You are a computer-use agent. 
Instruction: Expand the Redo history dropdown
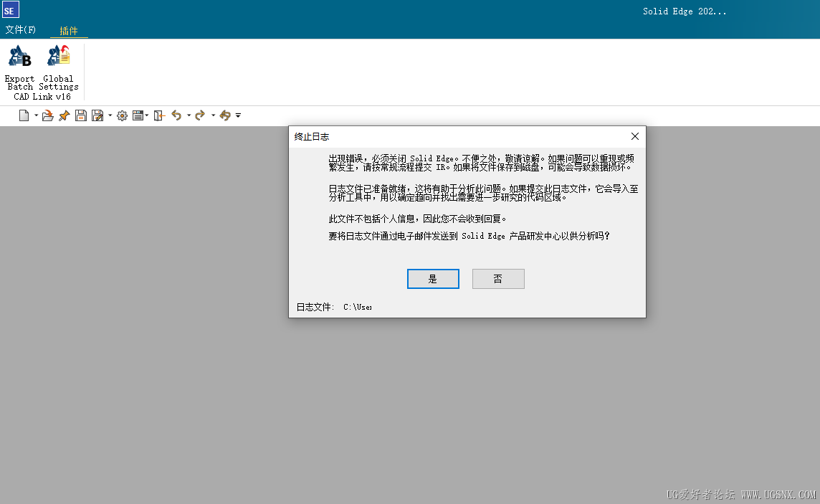click(x=213, y=115)
